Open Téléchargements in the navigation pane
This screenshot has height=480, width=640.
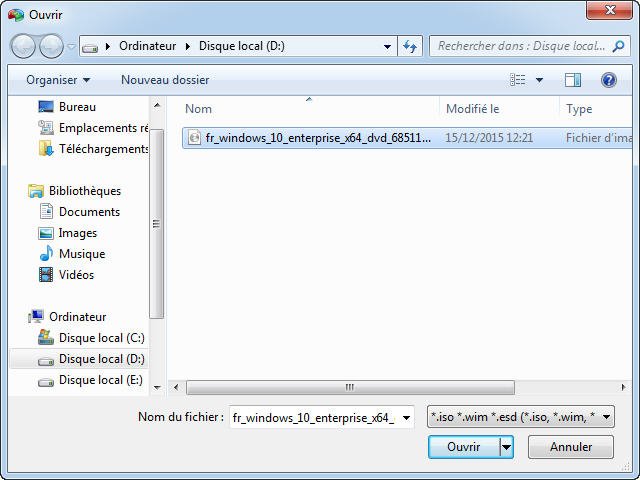pos(93,149)
